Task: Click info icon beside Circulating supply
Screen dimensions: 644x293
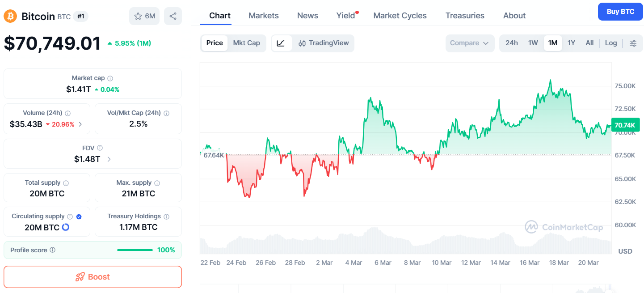Action: tap(70, 217)
